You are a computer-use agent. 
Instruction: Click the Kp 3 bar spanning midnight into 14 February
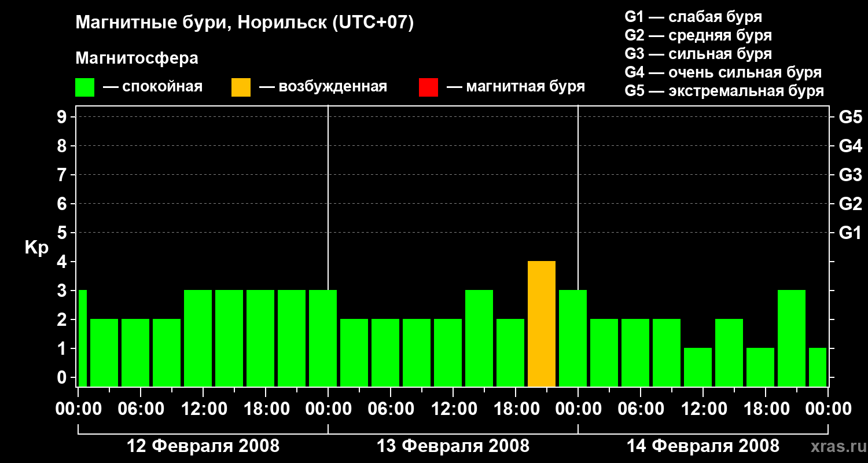573,339
